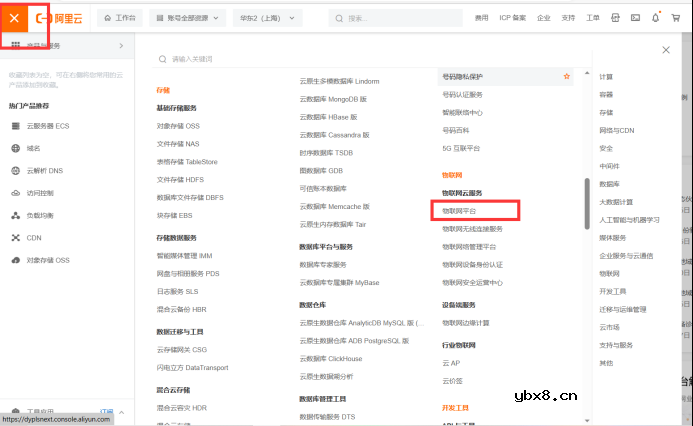Jump to the 人工智能与机器学习 category
Image resolution: width=693 pixels, height=426 pixels.
(x=629, y=220)
